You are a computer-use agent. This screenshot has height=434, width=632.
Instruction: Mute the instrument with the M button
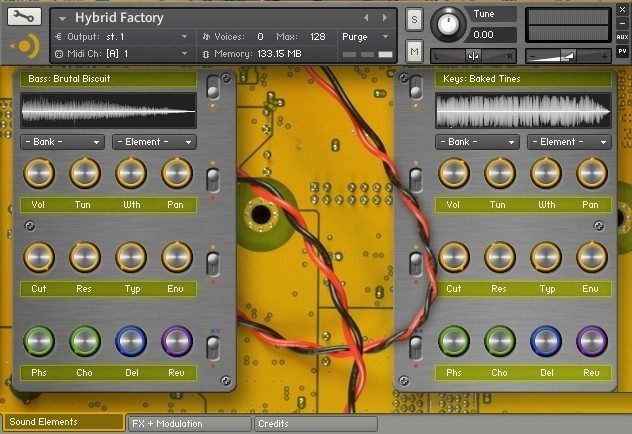pos(415,50)
